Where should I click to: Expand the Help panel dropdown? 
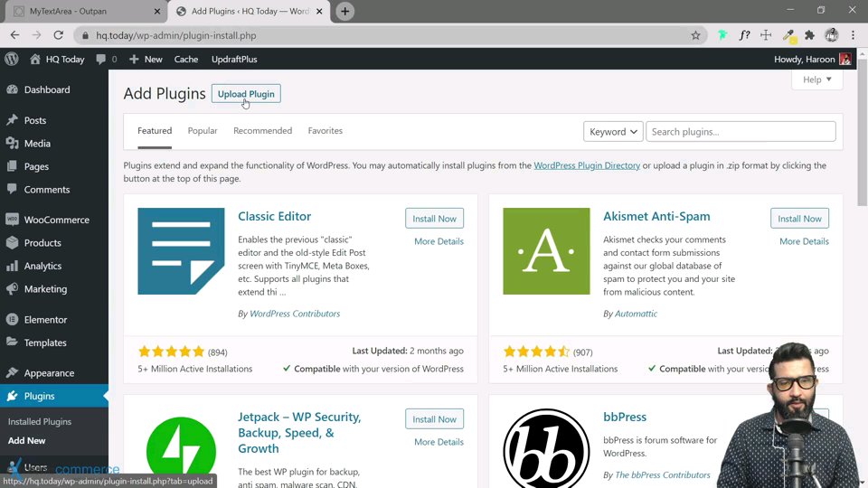click(x=817, y=80)
